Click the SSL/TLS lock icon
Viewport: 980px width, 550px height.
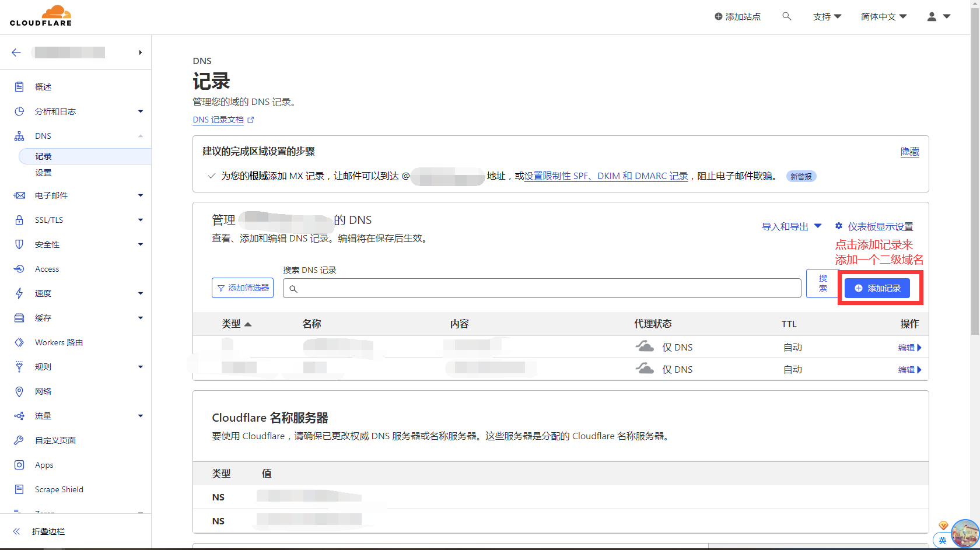coord(19,220)
